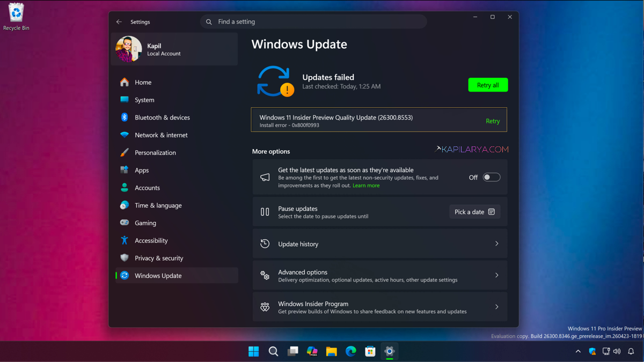Open File Explorer from taskbar
The image size is (644, 362).
coord(331,352)
